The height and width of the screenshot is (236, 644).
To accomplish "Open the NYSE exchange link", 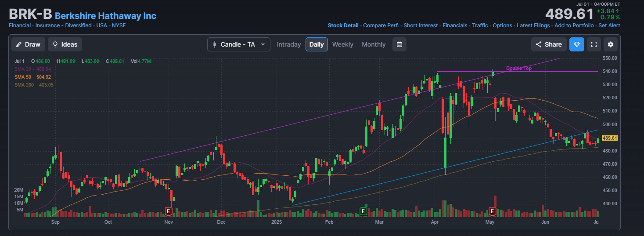I will (x=119, y=25).
